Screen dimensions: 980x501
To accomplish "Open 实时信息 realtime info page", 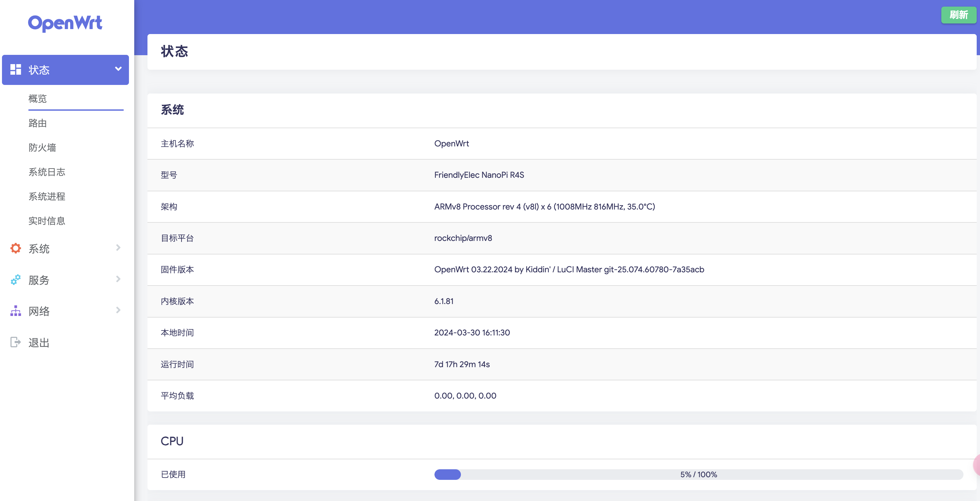I will coord(47,221).
